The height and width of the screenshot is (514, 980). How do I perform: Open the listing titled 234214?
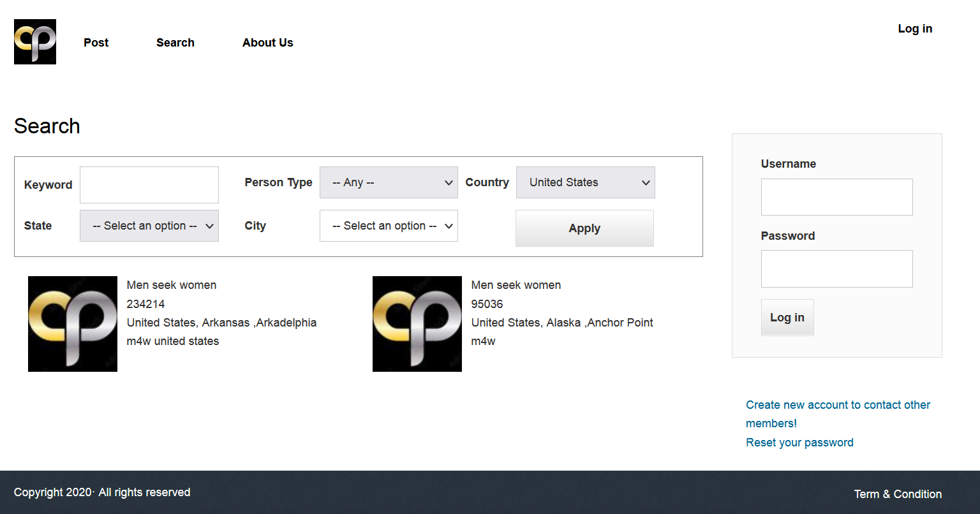146,304
